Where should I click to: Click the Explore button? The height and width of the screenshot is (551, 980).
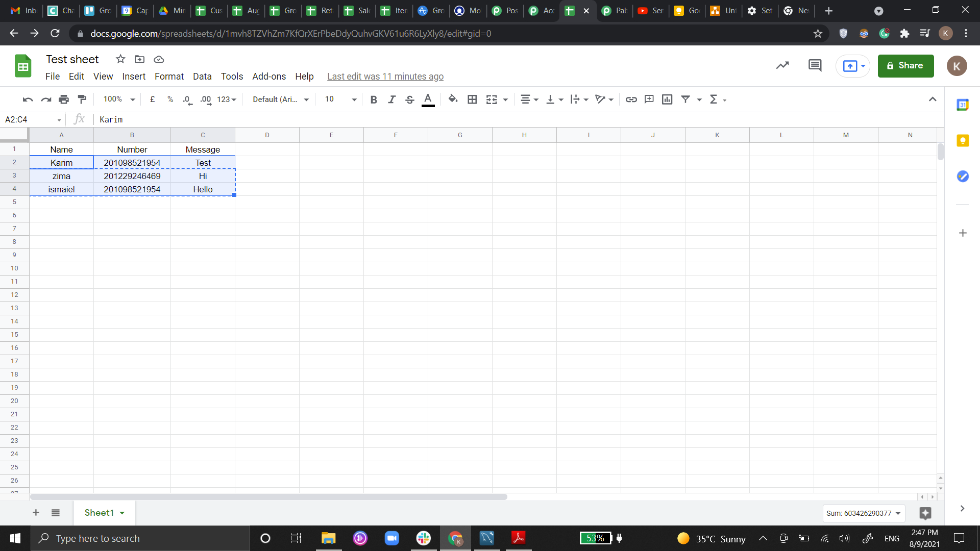coord(925,513)
